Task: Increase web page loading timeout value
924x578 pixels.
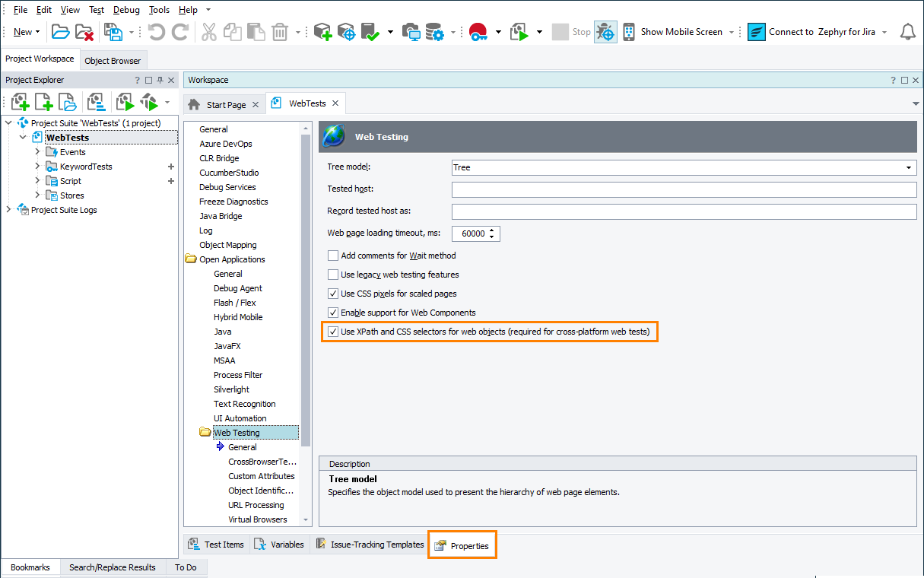Action: [x=493, y=230]
